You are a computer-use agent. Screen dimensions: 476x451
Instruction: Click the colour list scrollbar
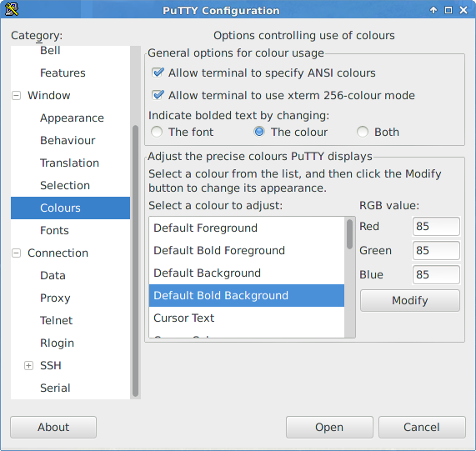(x=350, y=234)
